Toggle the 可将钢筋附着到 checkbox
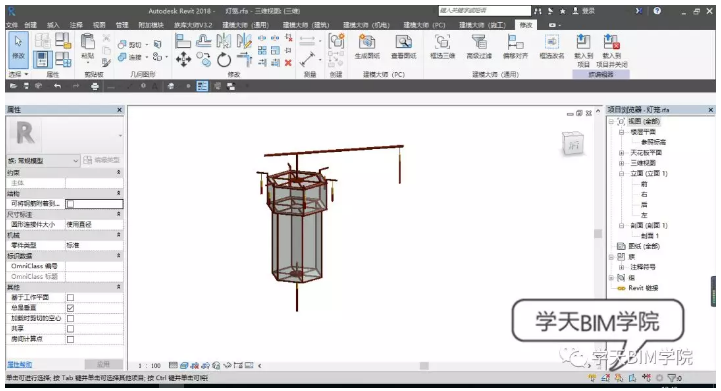 (x=70, y=204)
